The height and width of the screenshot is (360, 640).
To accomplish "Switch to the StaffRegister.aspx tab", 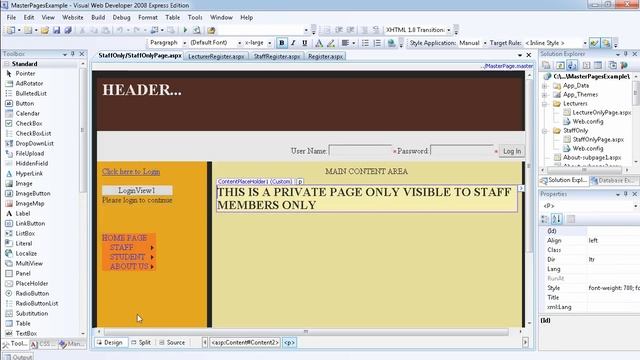I will click(277, 56).
